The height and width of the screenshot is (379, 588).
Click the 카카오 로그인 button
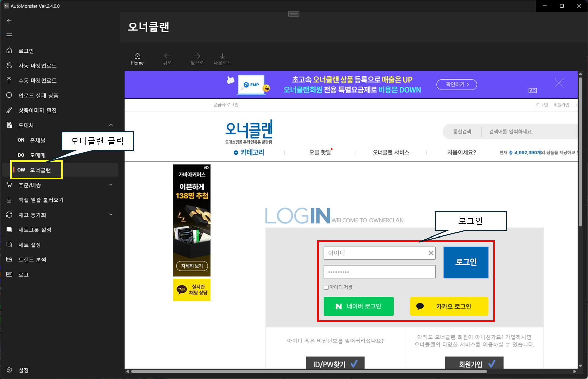pyautogui.click(x=449, y=306)
